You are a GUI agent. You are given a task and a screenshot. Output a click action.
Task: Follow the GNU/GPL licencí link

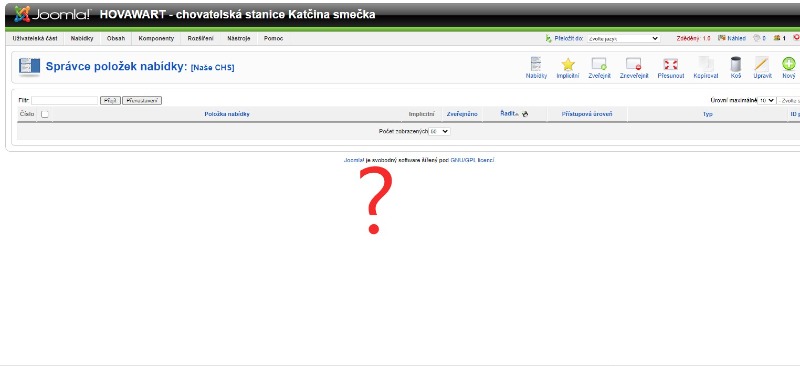(472, 160)
